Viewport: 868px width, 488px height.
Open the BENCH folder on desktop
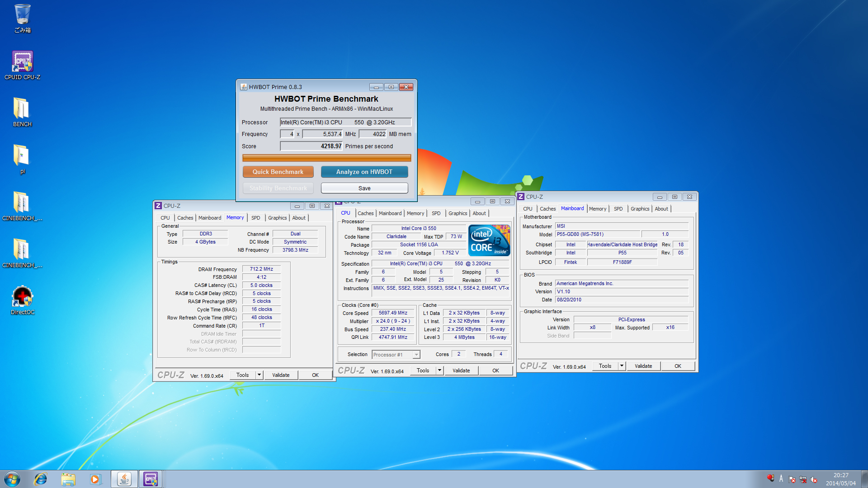point(22,112)
